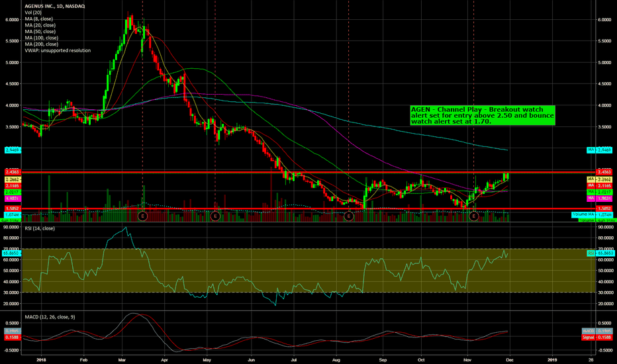Viewport: 617px width, 364px height.
Task: Click the Volume MA 1.074M label on right axis
Action: click(592, 214)
